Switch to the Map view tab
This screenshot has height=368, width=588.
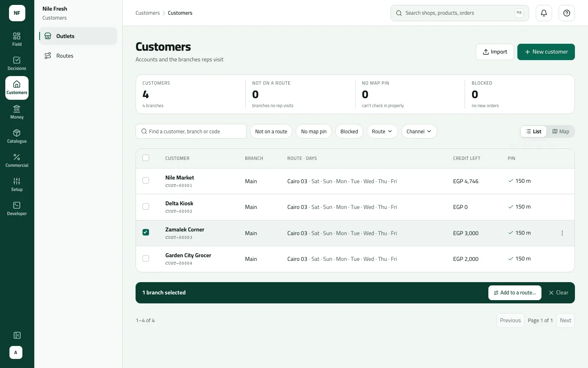point(561,131)
